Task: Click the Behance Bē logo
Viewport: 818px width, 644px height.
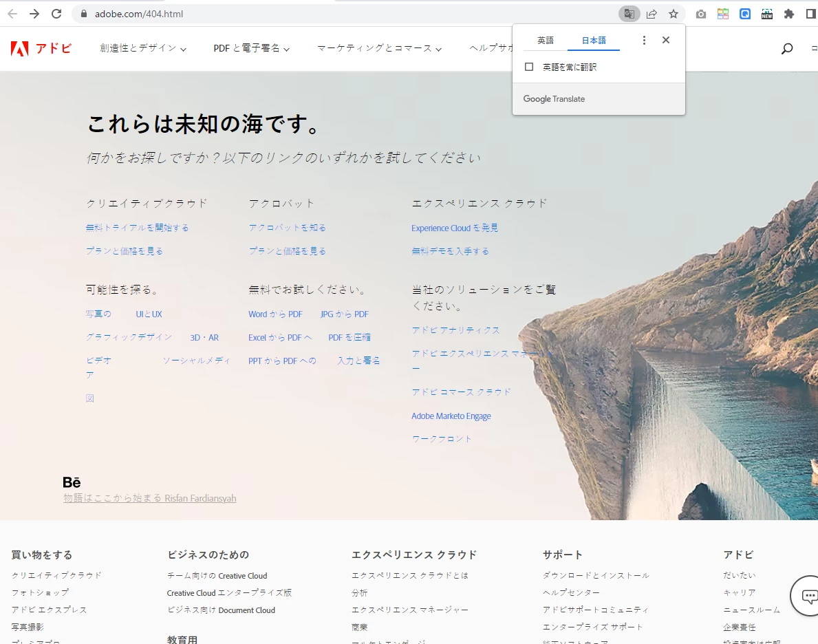Action: coord(72,482)
